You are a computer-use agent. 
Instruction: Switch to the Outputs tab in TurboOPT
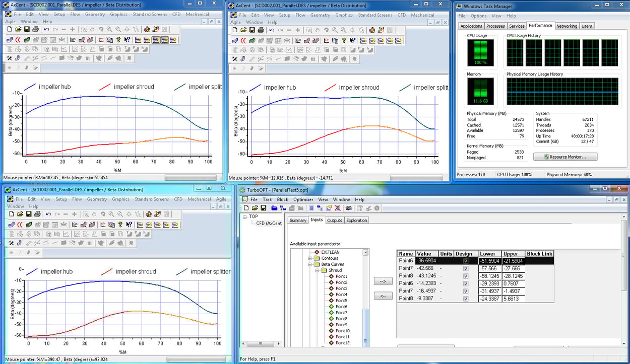point(335,220)
